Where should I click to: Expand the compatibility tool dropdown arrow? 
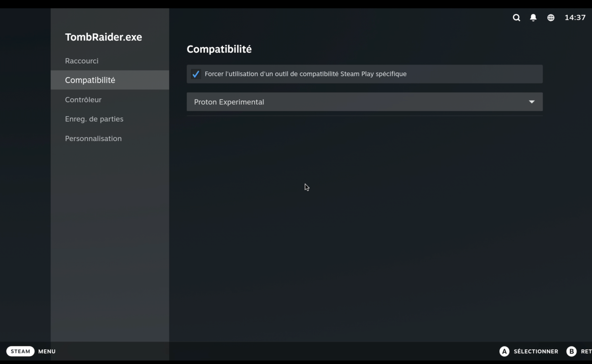(x=531, y=102)
